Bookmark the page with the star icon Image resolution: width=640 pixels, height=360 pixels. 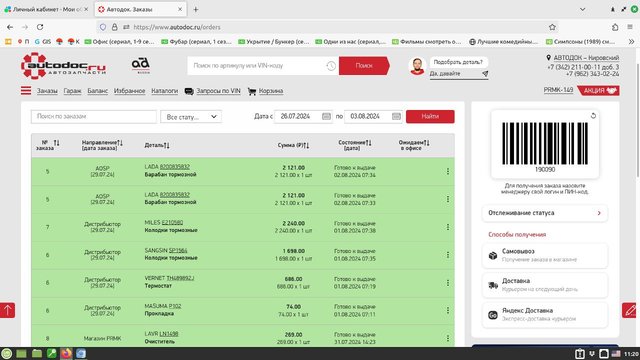[552, 27]
